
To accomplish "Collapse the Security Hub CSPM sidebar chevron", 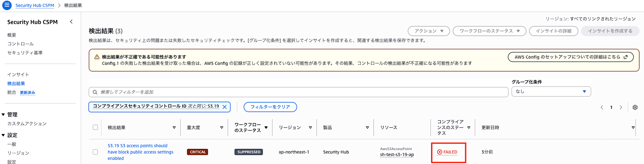I will [x=71, y=22].
